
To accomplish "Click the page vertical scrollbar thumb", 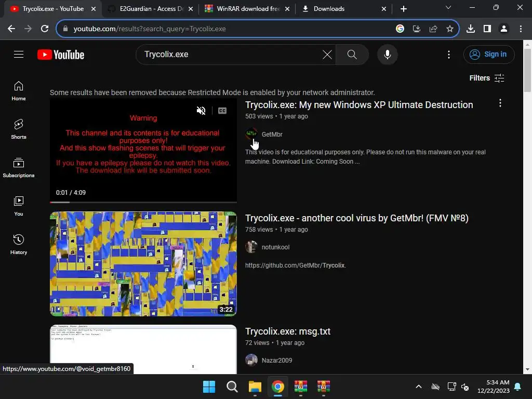I will point(527,70).
